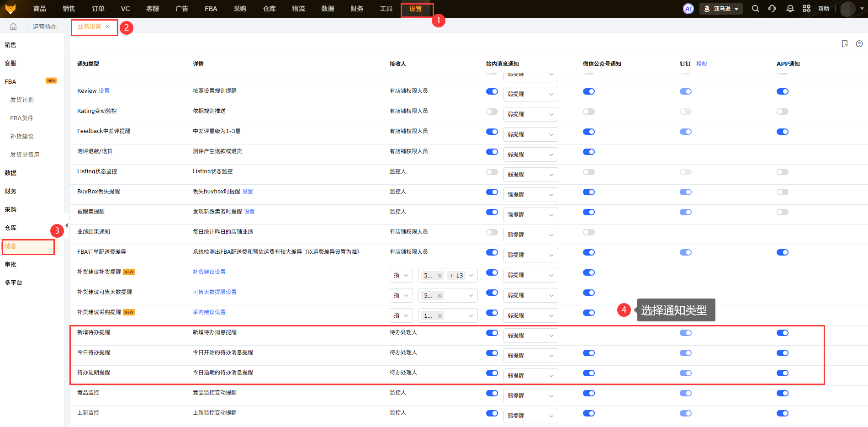Remove the recipient tag in 补货建议补货提醒 row

pos(439,276)
